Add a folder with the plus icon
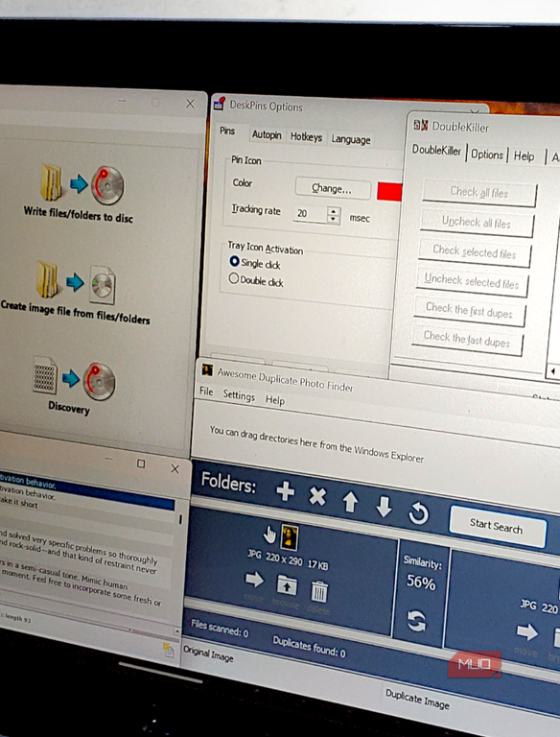The height and width of the screenshot is (737, 560). tap(285, 491)
